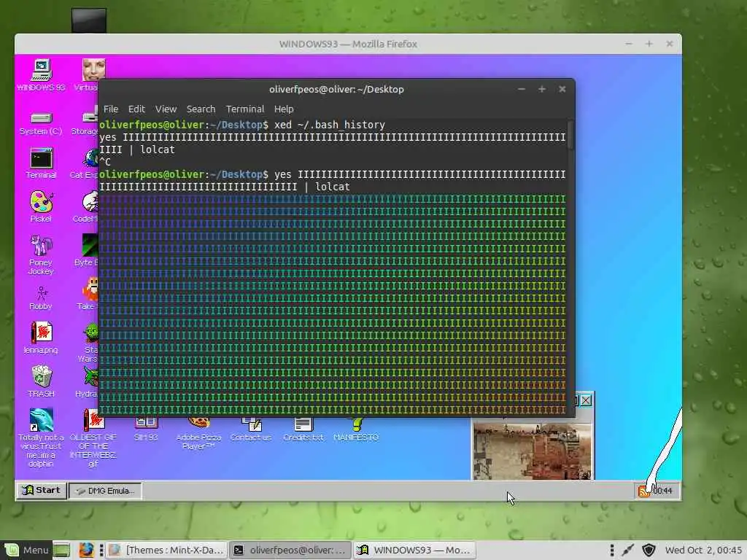
Task: Click the RSS feed icon in Windows93 tray
Action: click(643, 491)
